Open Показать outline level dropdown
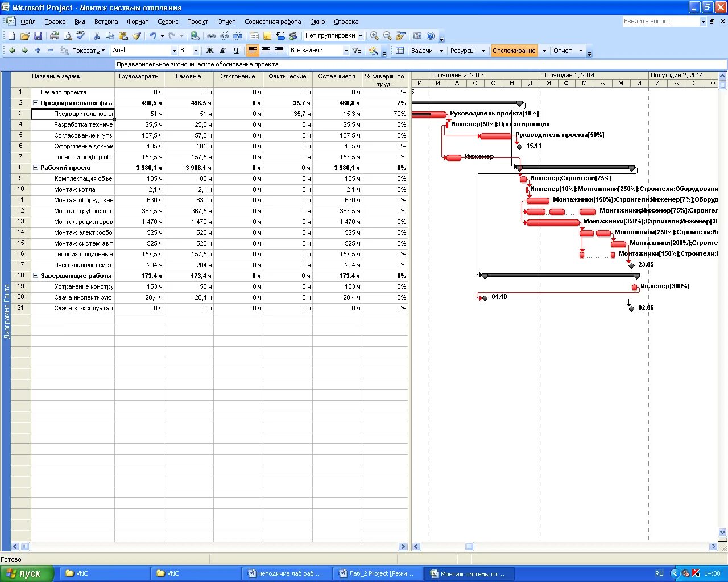 89,51
